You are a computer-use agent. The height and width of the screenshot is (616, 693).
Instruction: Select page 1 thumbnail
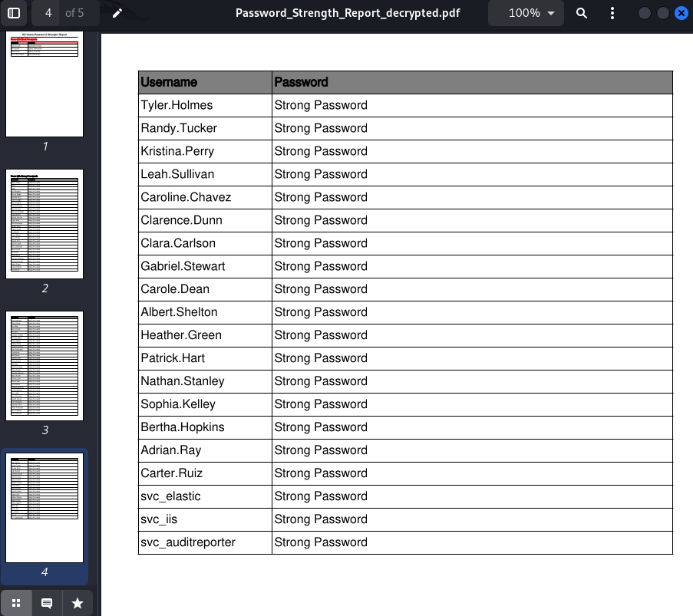point(45,84)
